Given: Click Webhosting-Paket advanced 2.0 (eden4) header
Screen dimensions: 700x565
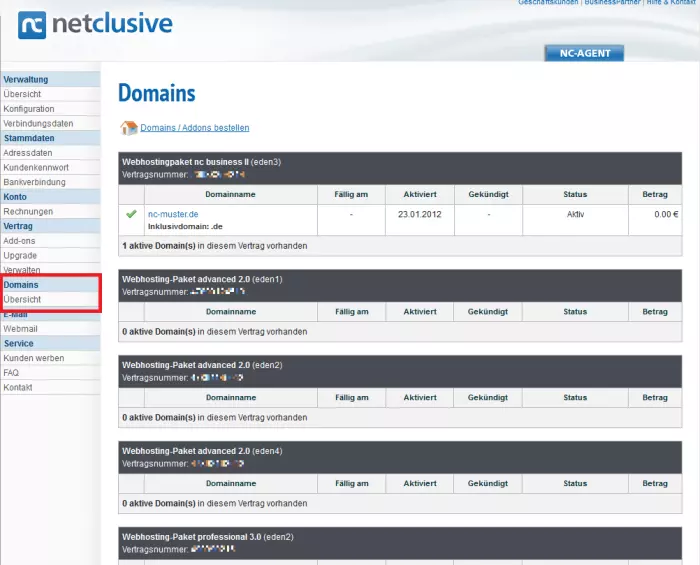Looking at the screenshot, I should click(400, 457).
